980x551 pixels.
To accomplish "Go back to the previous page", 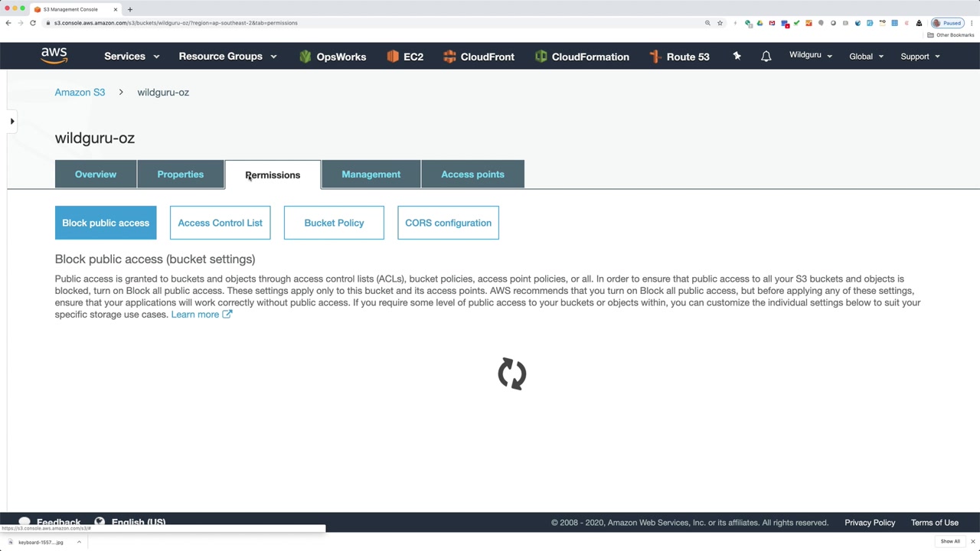I will 8,23.
